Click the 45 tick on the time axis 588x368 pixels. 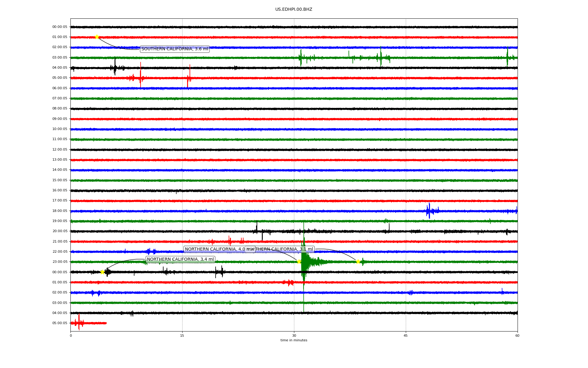coord(406,335)
